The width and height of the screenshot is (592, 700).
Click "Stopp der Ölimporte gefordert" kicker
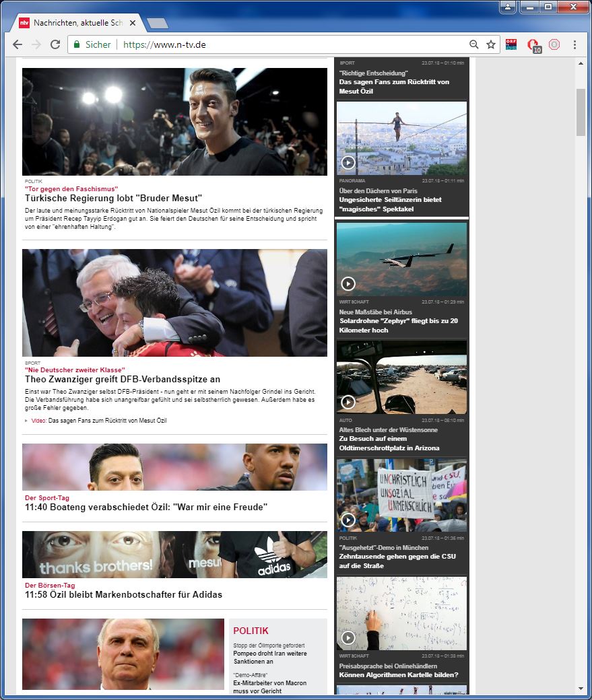point(269,645)
